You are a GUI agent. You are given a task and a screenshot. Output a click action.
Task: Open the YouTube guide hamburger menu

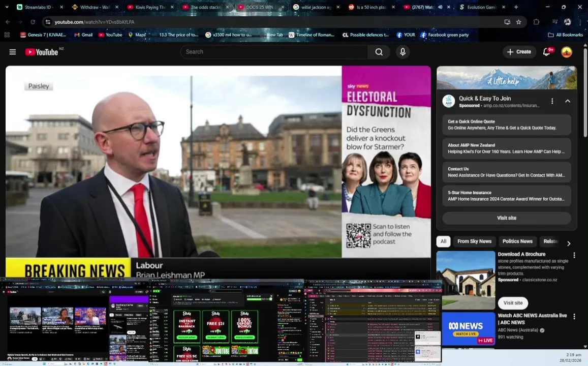pos(12,52)
